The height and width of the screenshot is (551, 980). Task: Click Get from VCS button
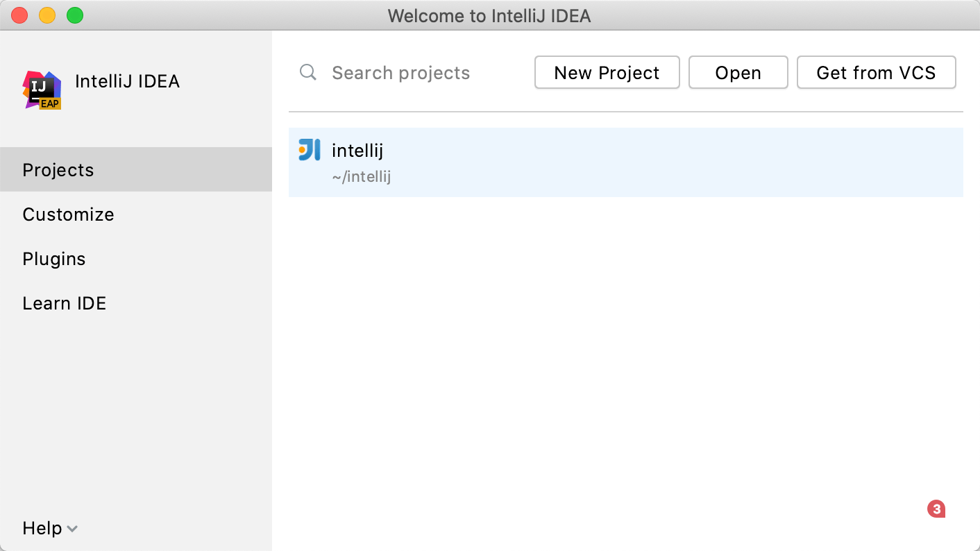876,73
